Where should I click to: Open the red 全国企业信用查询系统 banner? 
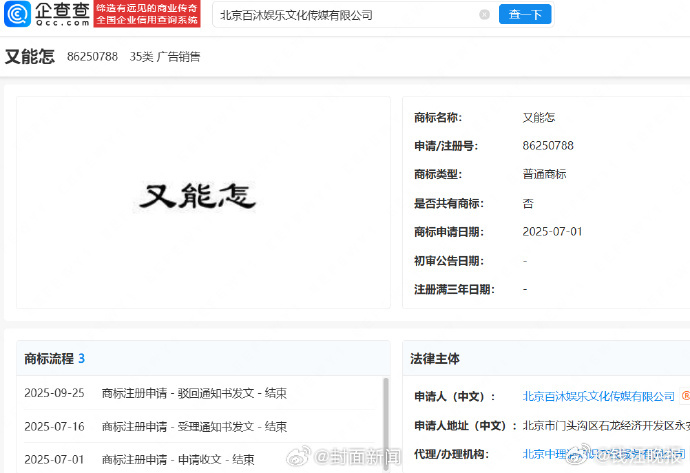147,14
